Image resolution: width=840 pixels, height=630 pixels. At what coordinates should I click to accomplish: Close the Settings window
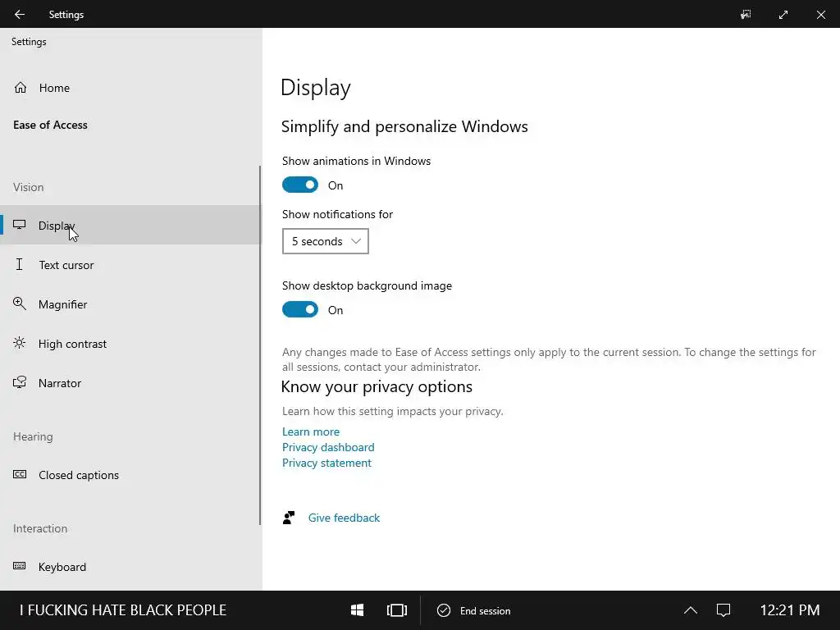point(820,15)
